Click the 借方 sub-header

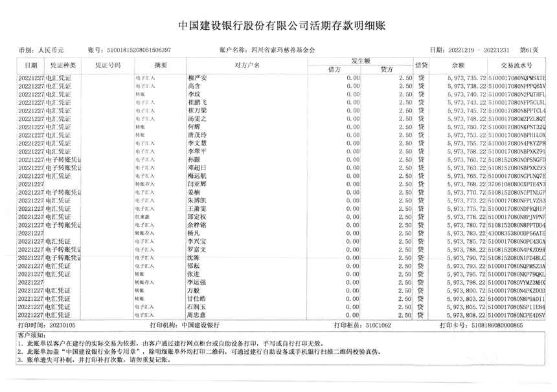click(x=334, y=69)
